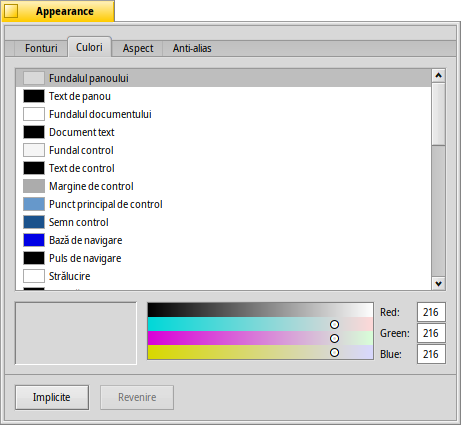Select the Puls de navigare entry
461x425 pixels.
(x=223, y=258)
